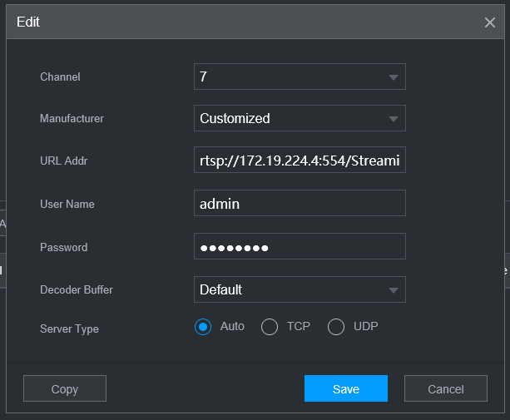Viewport: 510px width, 420px height.
Task: Click the URL Addr rtsp input field
Action: click(x=300, y=160)
